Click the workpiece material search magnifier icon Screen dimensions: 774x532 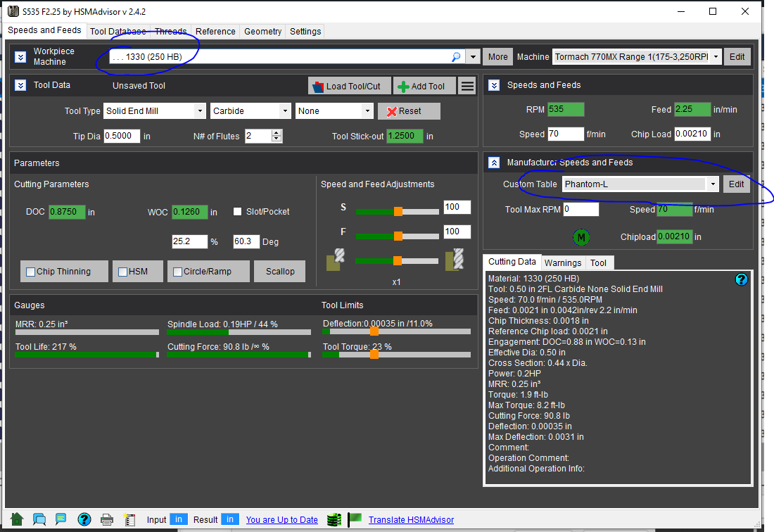pyautogui.click(x=456, y=57)
